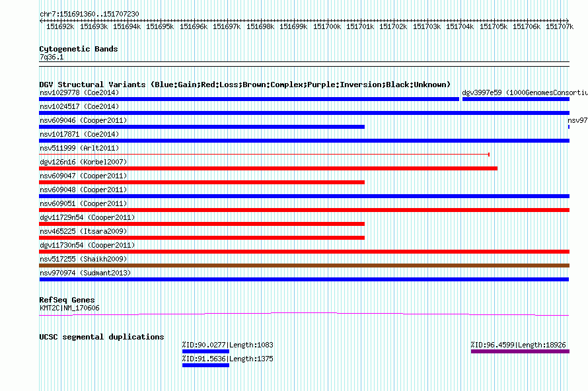Click the 151700k ruler tick label
The width and height of the screenshot is (588, 391).
coord(327,27)
